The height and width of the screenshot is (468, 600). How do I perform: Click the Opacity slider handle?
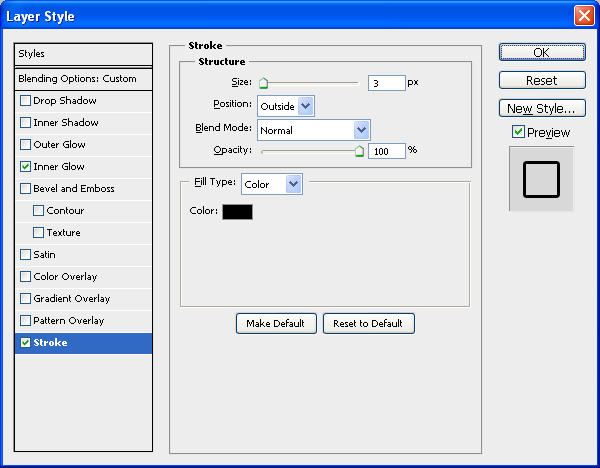[x=359, y=151]
